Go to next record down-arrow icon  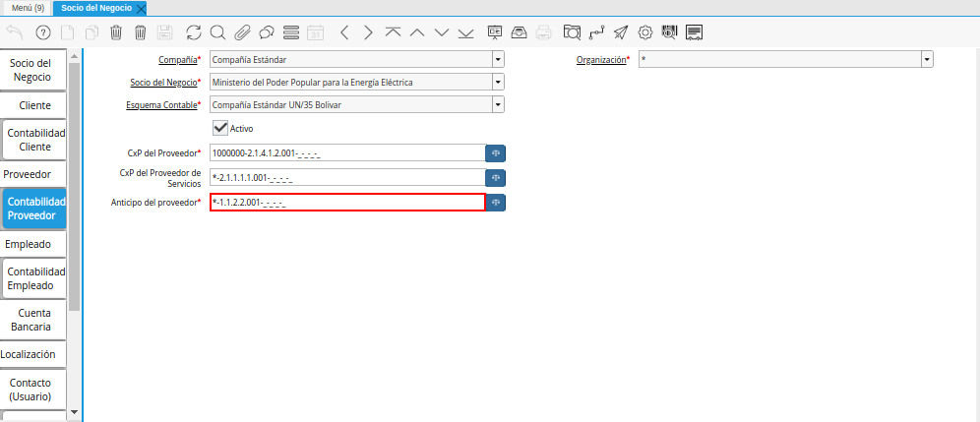[441, 32]
